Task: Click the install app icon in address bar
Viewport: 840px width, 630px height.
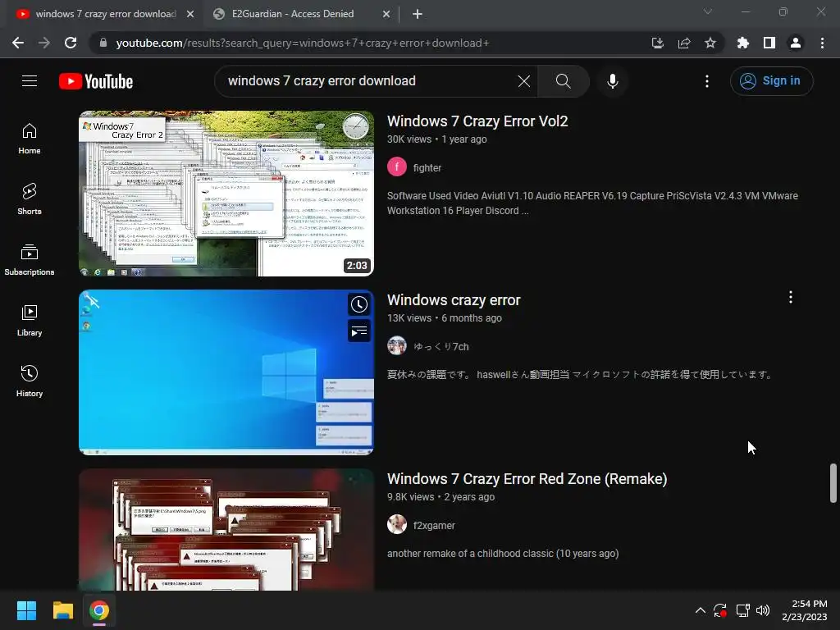Action: pos(657,43)
